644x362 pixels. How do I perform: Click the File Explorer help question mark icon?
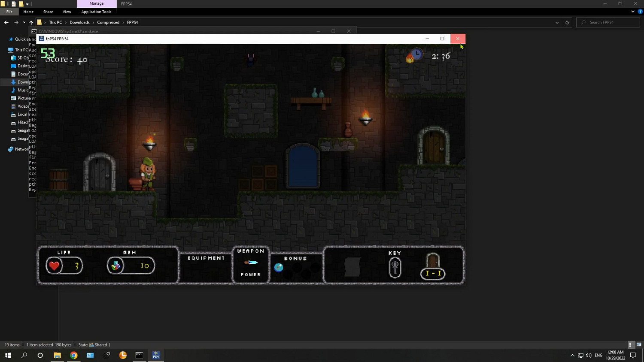click(x=640, y=12)
